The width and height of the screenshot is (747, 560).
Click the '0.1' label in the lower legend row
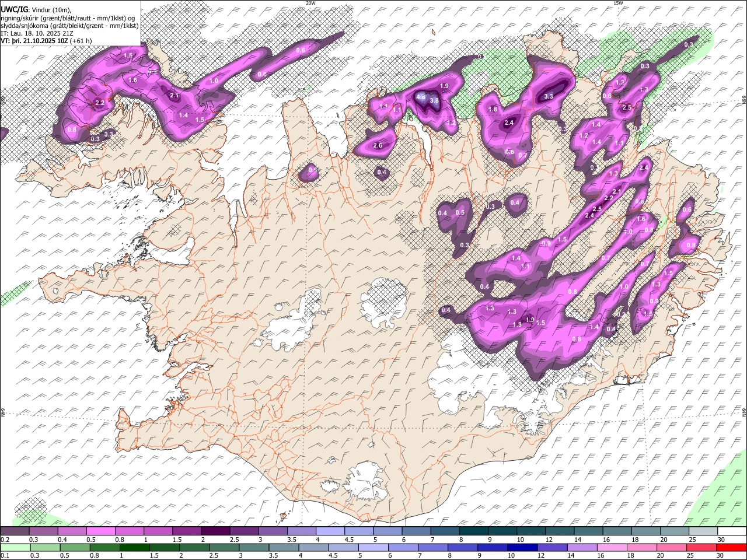pyautogui.click(x=5, y=555)
